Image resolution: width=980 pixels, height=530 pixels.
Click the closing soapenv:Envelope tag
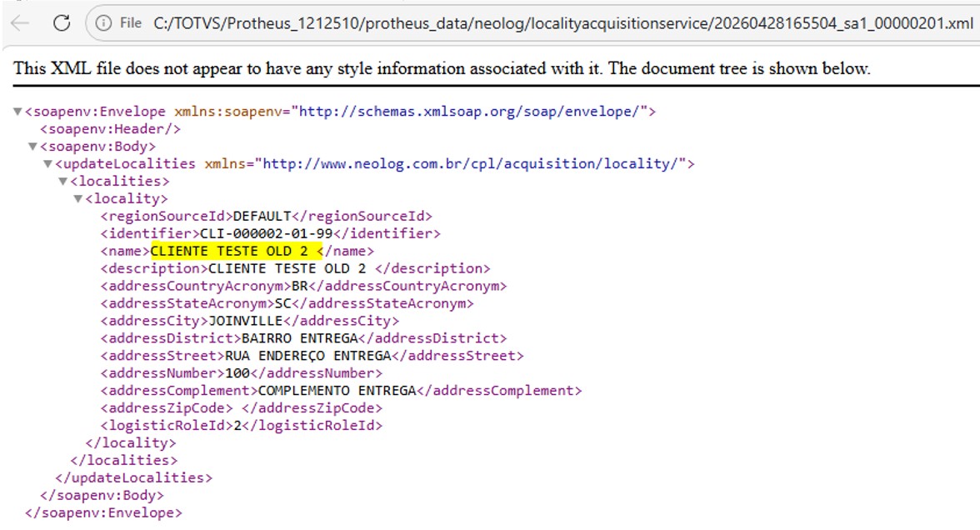coord(103,513)
